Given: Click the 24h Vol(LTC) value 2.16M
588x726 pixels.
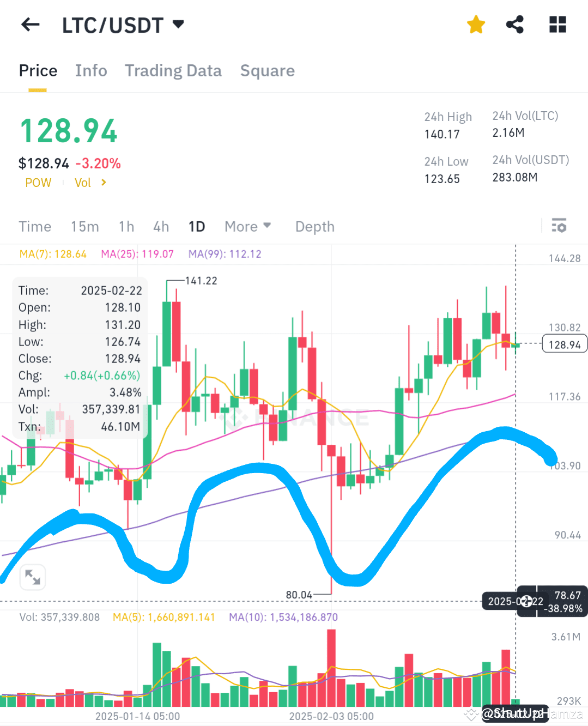Looking at the screenshot, I should pos(508,133).
